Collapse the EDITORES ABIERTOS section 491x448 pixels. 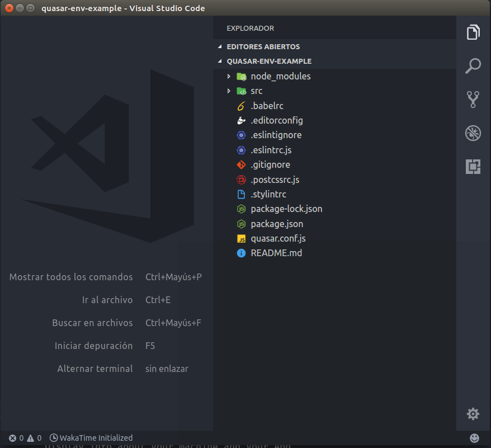pyautogui.click(x=220, y=46)
